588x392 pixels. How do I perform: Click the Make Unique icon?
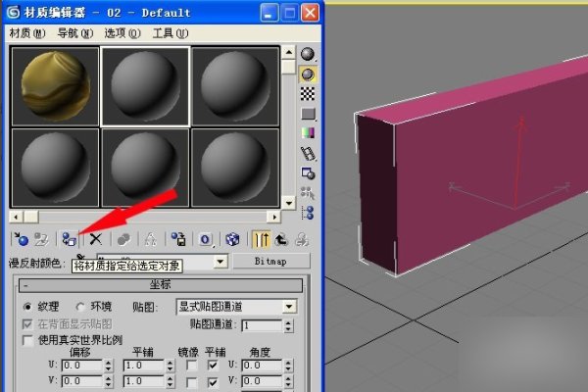click(150, 239)
